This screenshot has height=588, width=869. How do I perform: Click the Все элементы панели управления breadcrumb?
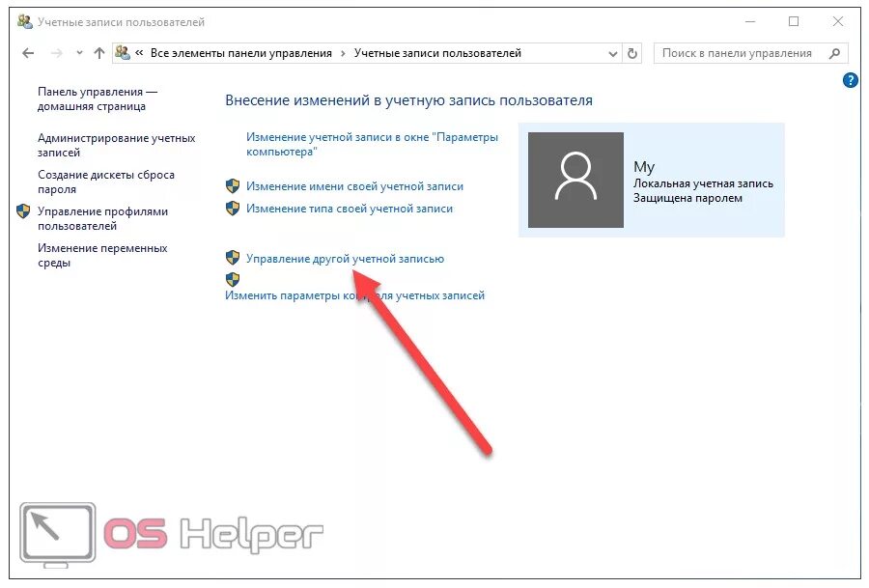coord(241,53)
